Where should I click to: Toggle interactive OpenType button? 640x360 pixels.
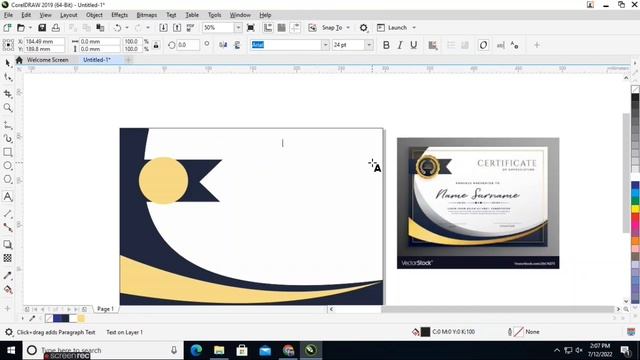[x=483, y=45]
